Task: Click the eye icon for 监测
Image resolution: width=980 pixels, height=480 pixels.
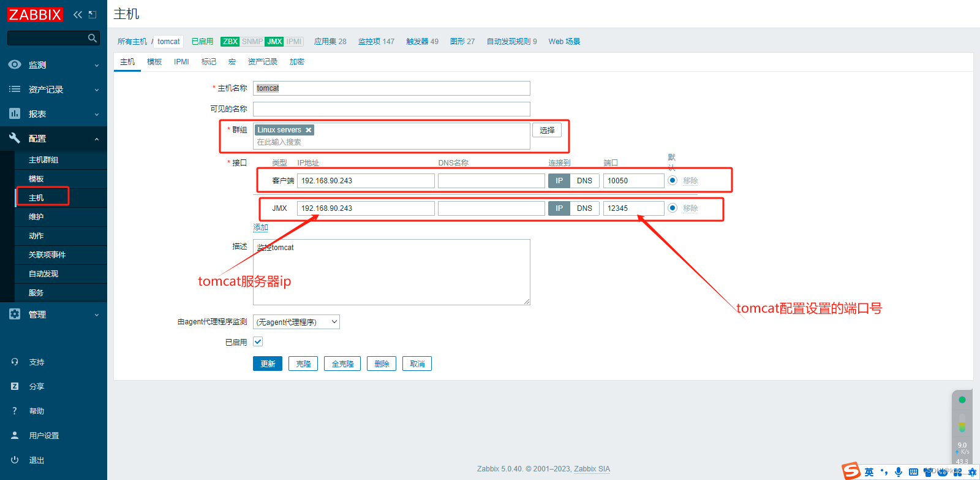Action: (15, 64)
